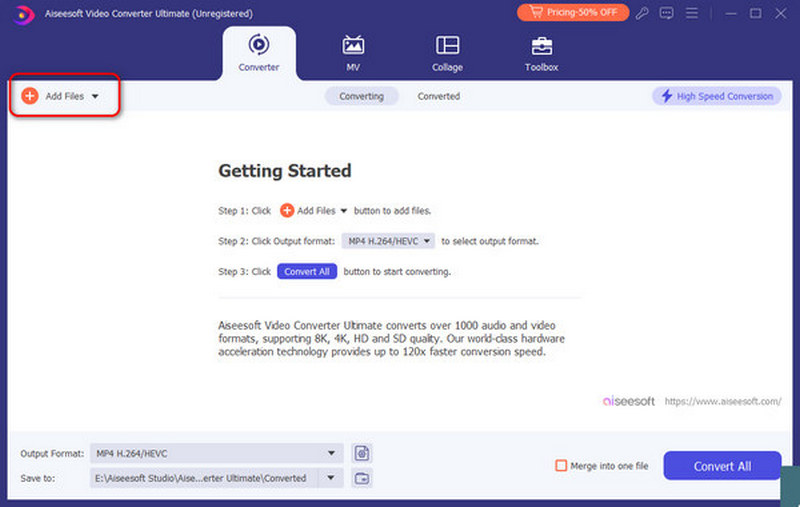This screenshot has height=507, width=800.
Task: Expand the Add Files dropdown arrow in toolbar
Action: pyautogui.click(x=95, y=96)
